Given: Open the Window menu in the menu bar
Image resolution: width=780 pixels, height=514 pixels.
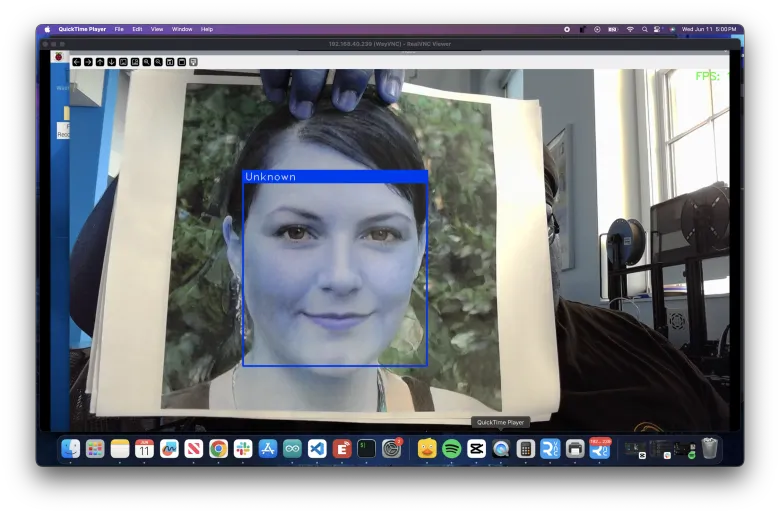Looking at the screenshot, I should pyautogui.click(x=182, y=29).
